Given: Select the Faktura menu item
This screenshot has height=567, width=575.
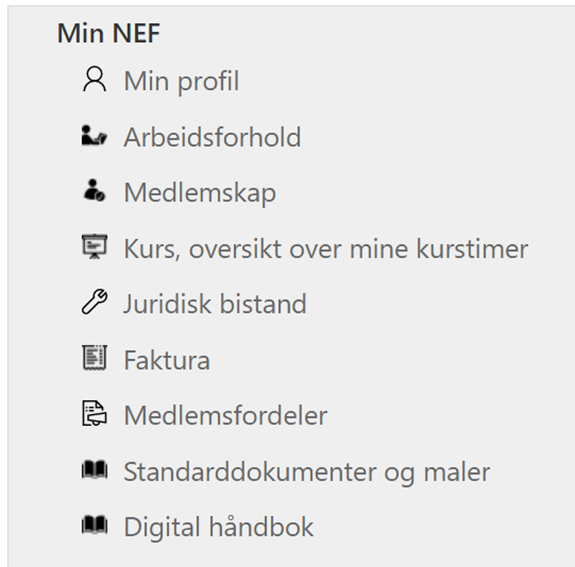Looking at the screenshot, I should click(167, 360).
